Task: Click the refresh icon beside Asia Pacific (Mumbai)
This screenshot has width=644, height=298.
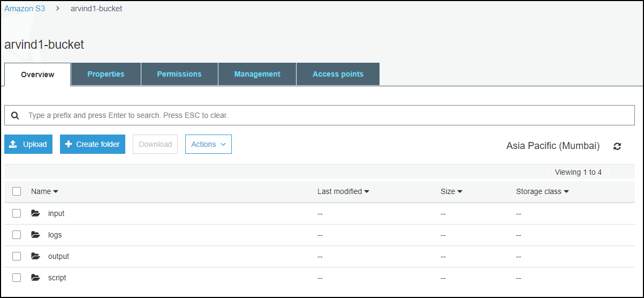Action: click(x=617, y=146)
